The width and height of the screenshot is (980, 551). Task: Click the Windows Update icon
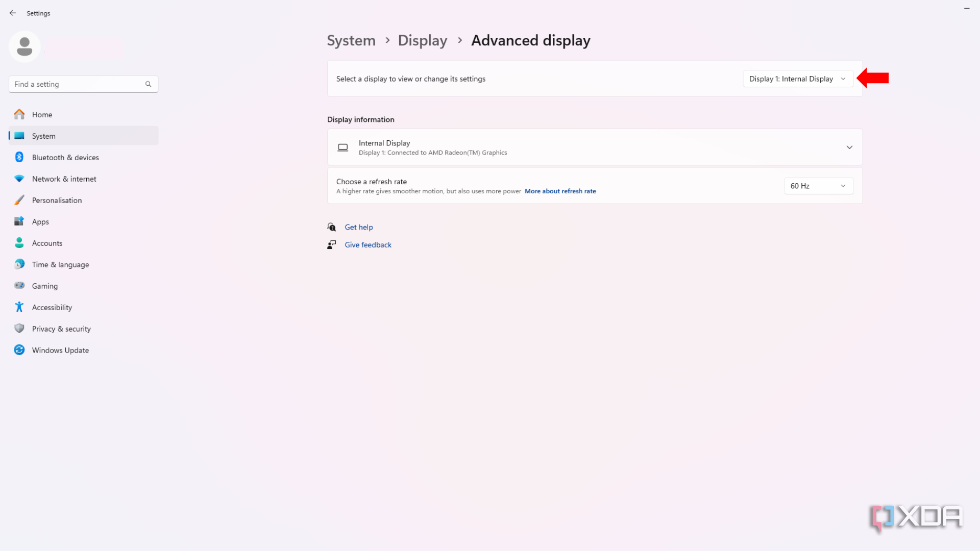(19, 350)
